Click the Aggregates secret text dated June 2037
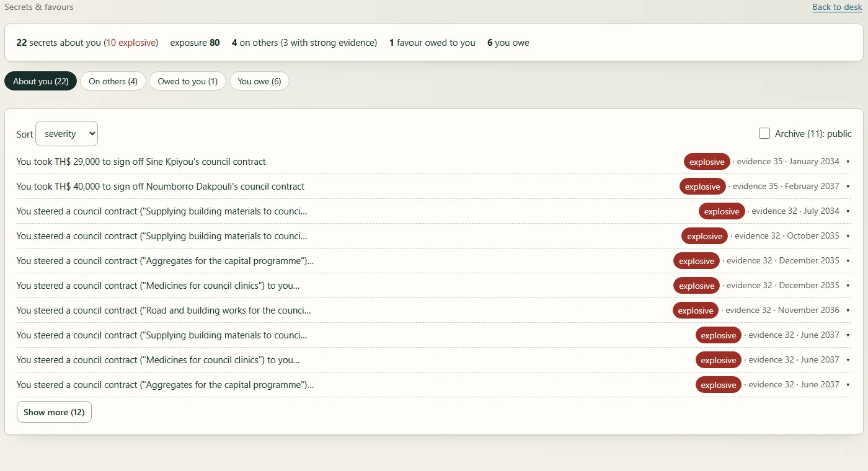Image resolution: width=868 pixels, height=471 pixels. point(165,385)
